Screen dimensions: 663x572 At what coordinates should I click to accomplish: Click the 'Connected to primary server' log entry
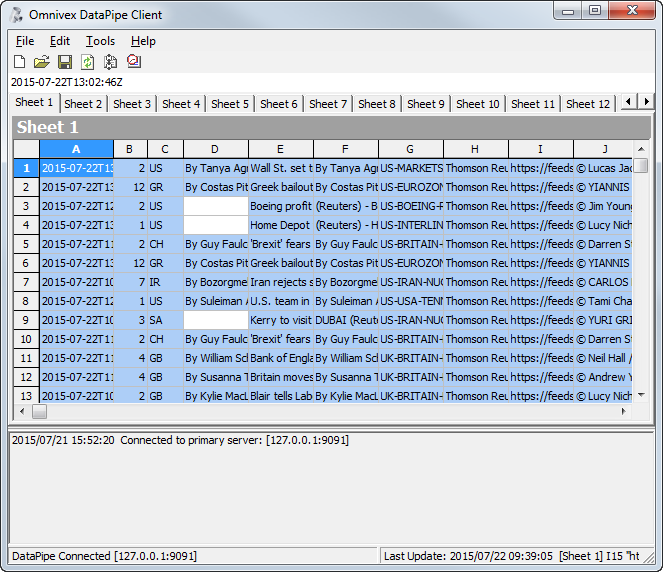tap(181, 441)
